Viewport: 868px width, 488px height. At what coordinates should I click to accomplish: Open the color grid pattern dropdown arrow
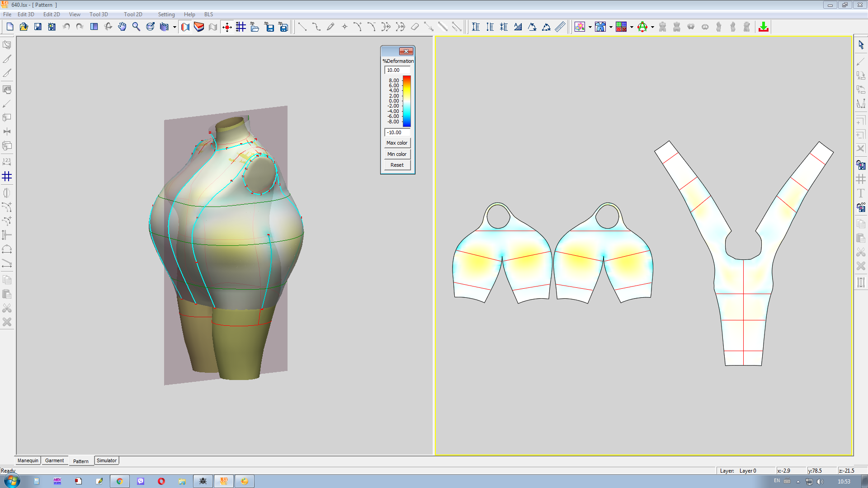click(x=632, y=27)
